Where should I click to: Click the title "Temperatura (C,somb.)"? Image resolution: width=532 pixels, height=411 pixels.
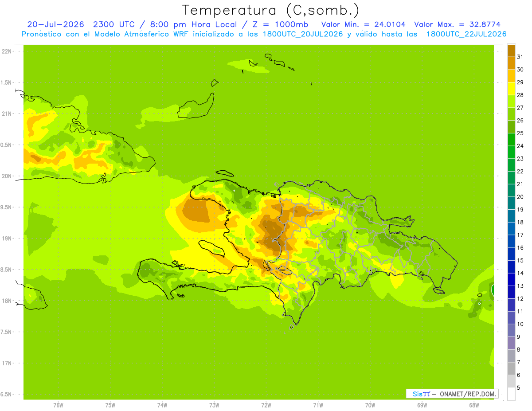271,10
